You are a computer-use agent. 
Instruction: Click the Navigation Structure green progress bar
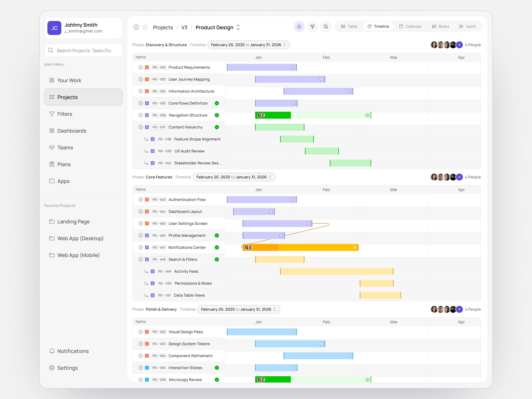pos(273,115)
